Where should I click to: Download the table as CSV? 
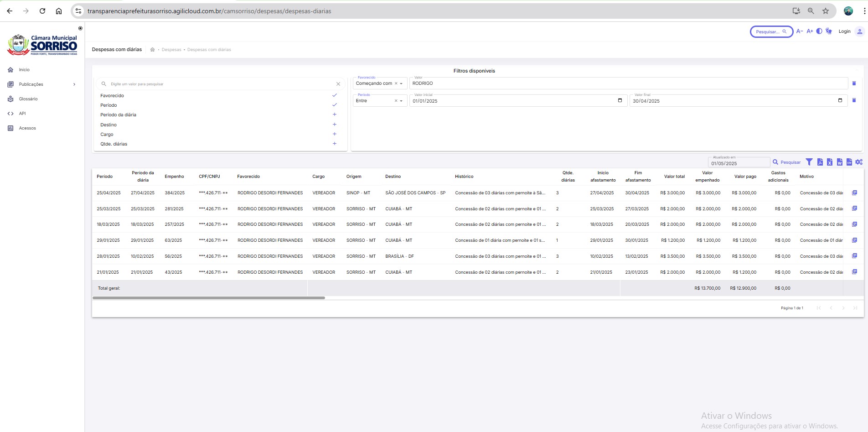[x=849, y=162]
